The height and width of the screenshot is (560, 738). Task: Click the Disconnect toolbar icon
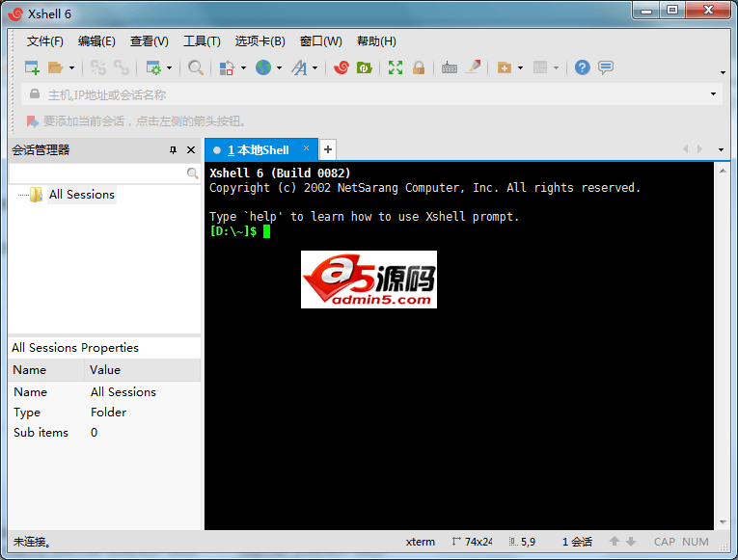click(97, 67)
